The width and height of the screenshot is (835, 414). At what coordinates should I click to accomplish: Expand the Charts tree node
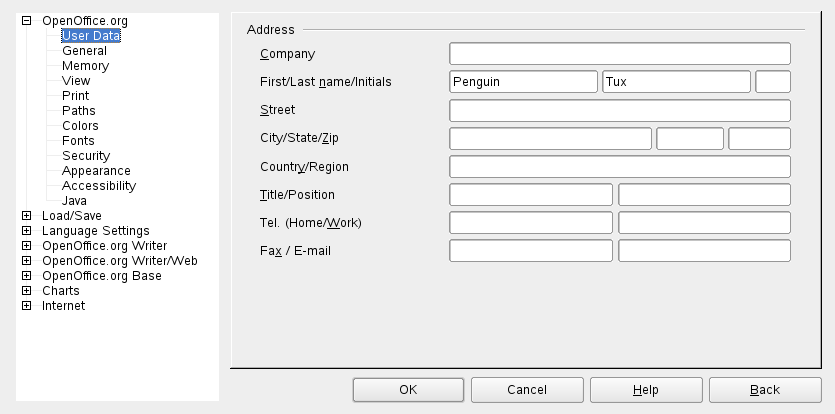26,291
